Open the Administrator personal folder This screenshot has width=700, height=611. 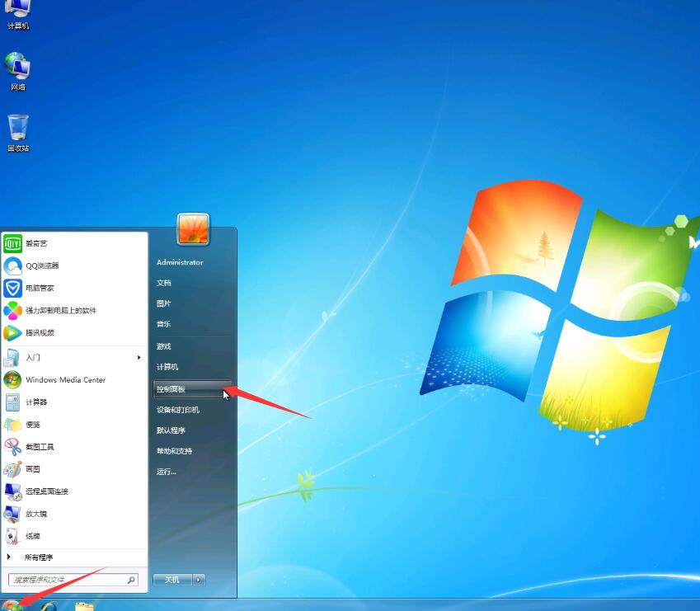(x=180, y=262)
